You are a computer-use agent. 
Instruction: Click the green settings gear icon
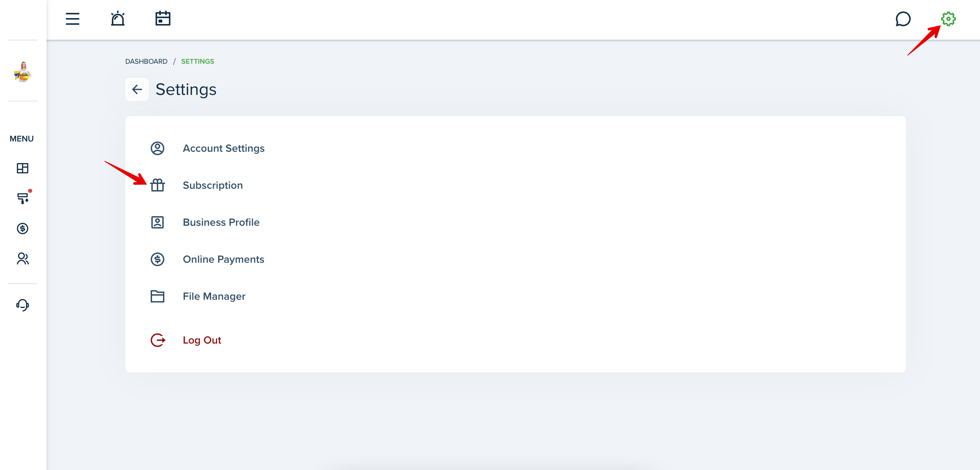[x=948, y=18]
